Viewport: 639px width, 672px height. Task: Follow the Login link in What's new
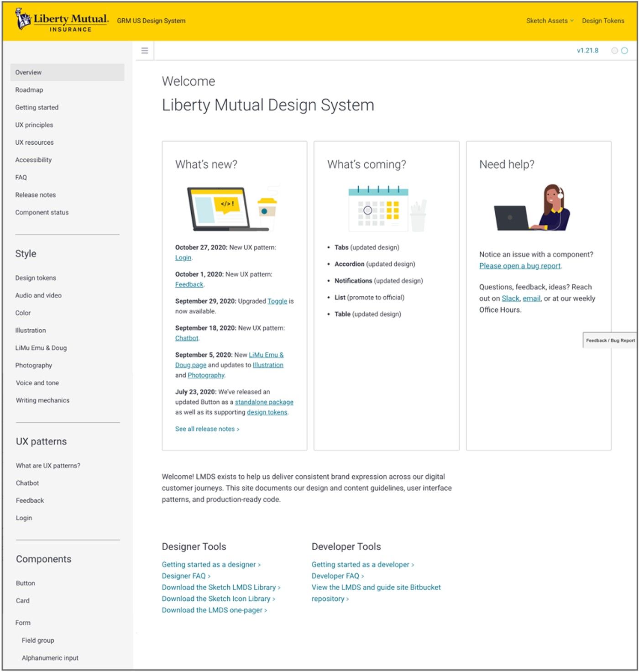click(183, 257)
